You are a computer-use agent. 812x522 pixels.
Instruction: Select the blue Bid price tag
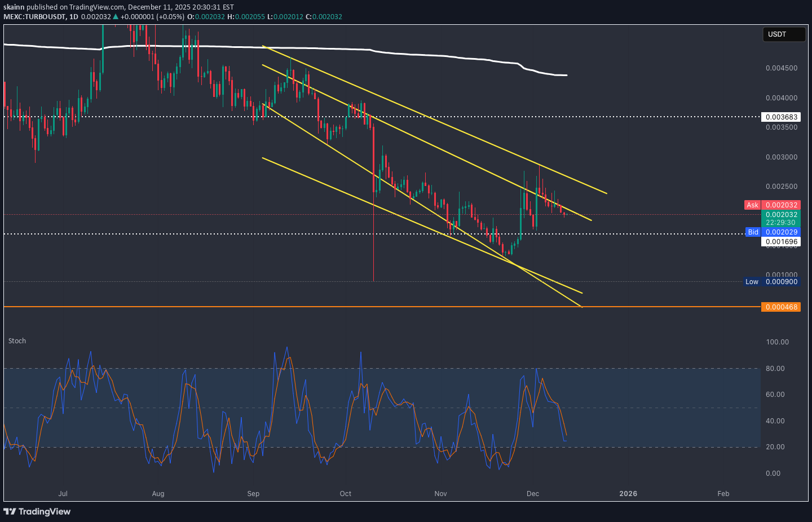[x=753, y=232]
